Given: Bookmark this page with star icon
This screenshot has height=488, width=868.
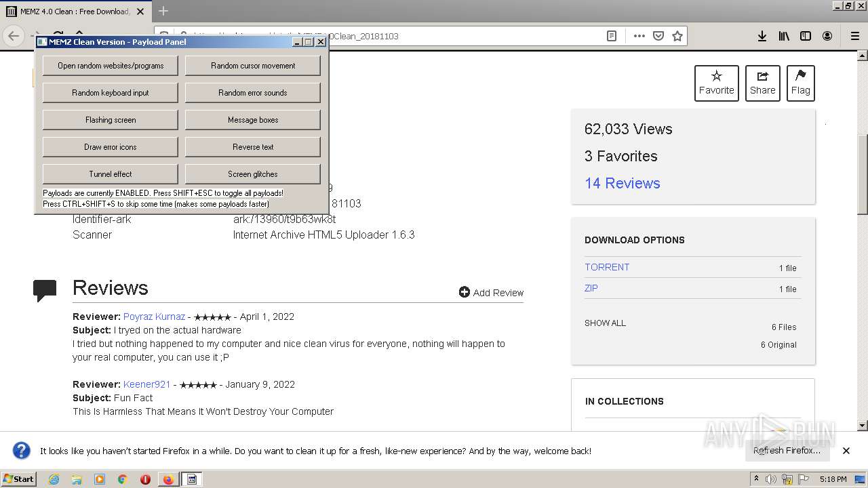Looking at the screenshot, I should click(677, 36).
